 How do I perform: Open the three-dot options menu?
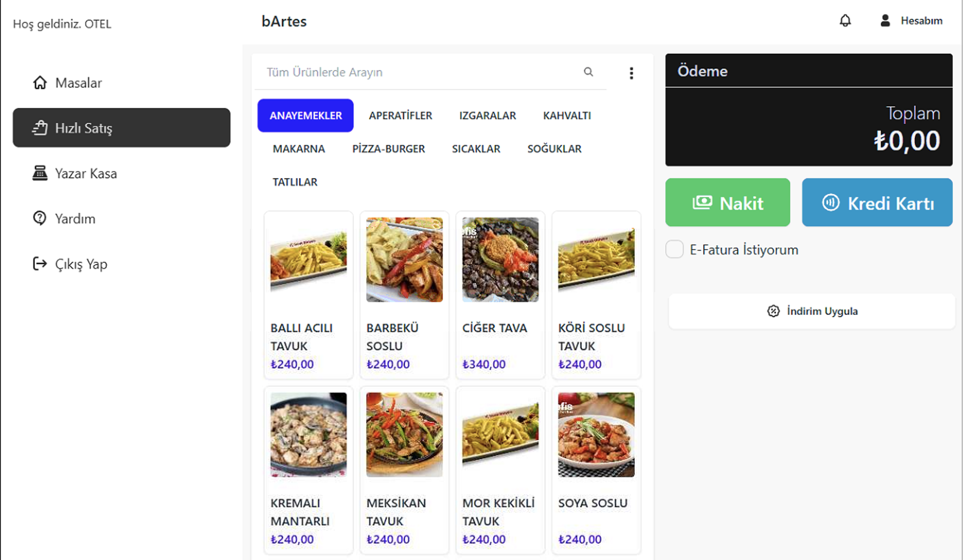(631, 73)
